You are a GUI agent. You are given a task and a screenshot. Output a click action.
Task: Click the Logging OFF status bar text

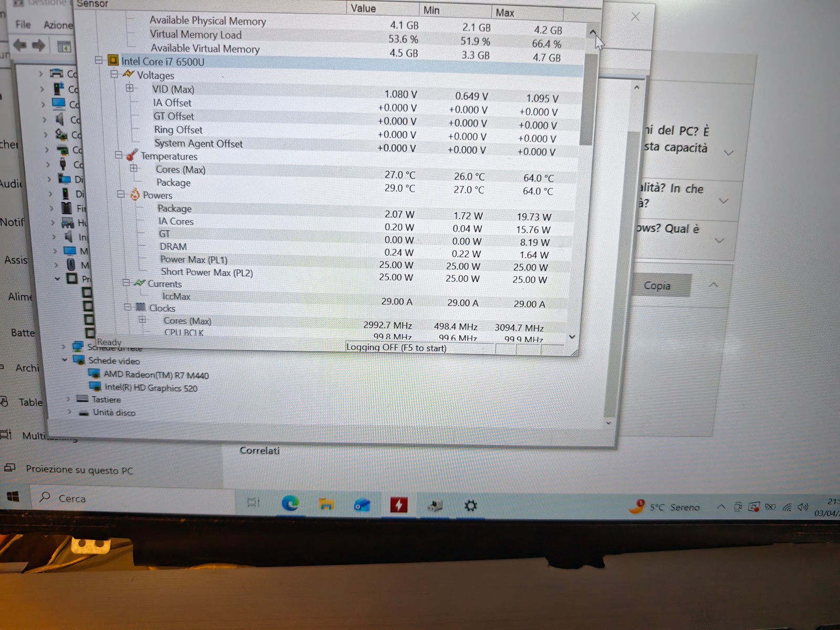tap(396, 348)
